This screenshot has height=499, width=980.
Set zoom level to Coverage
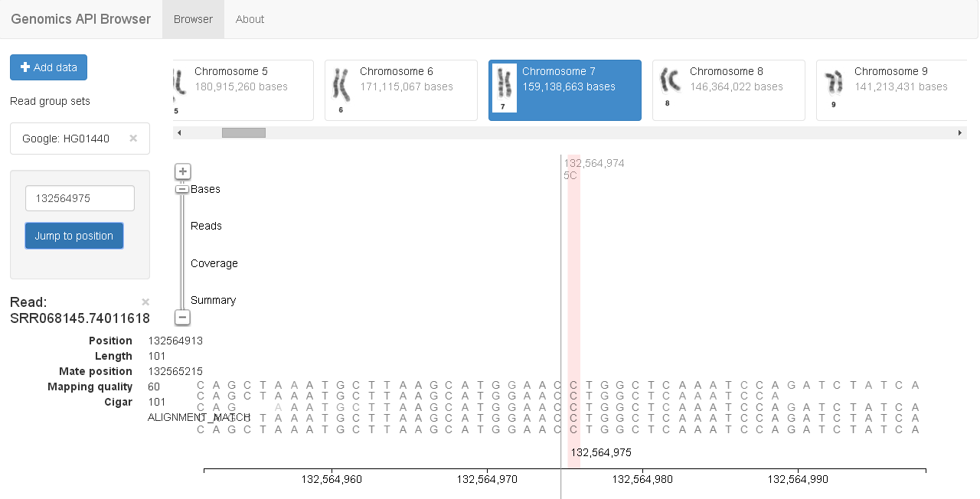(x=214, y=263)
